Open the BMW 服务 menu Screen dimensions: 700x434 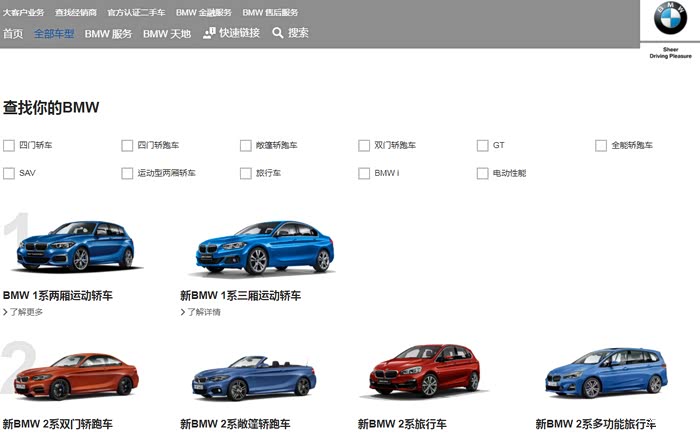coord(108,33)
